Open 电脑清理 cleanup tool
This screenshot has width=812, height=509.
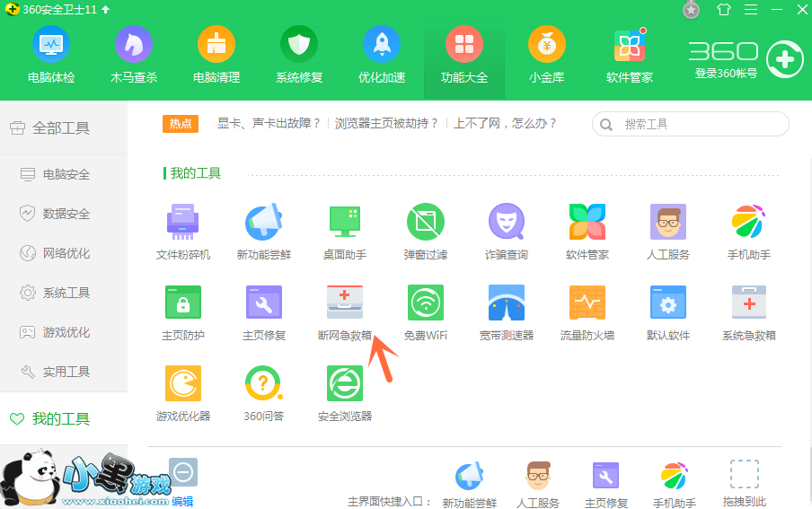[x=216, y=55]
